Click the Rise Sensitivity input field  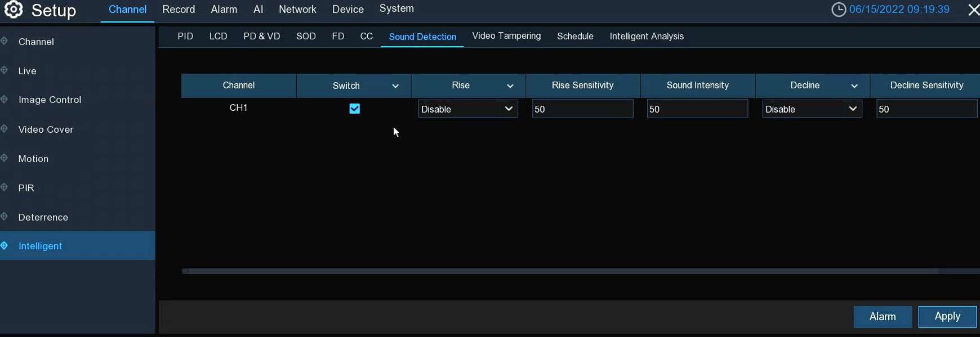[582, 109]
